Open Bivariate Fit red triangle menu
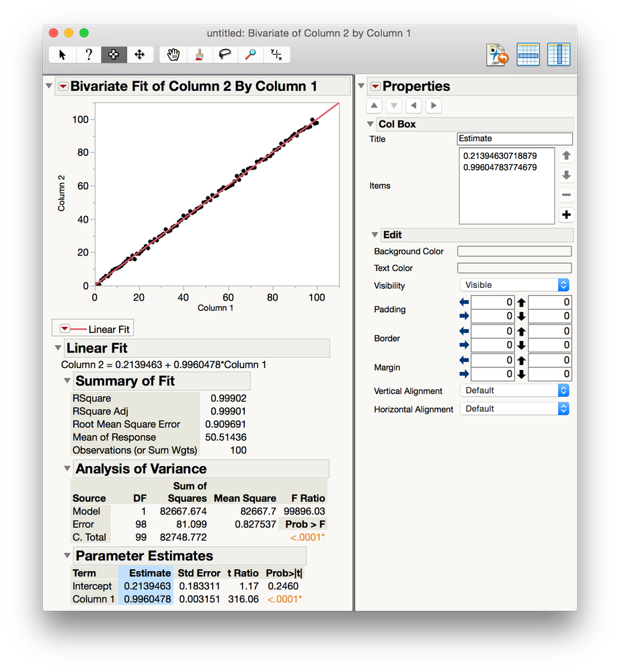Screen dimensions: 620x672 [63, 87]
